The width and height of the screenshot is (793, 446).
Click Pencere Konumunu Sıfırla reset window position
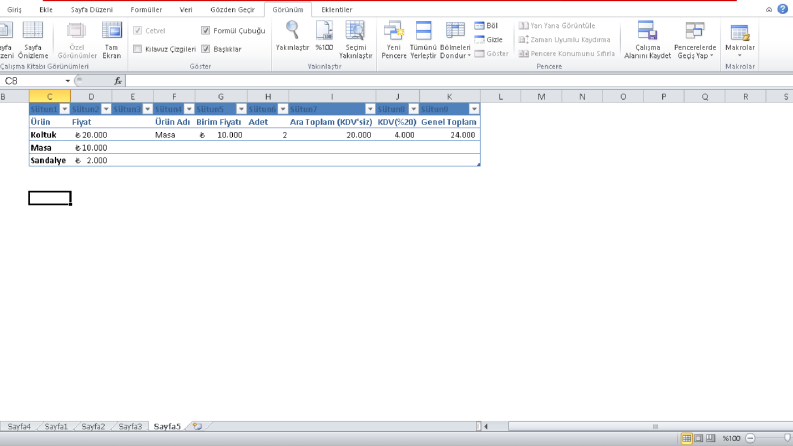[567, 53]
